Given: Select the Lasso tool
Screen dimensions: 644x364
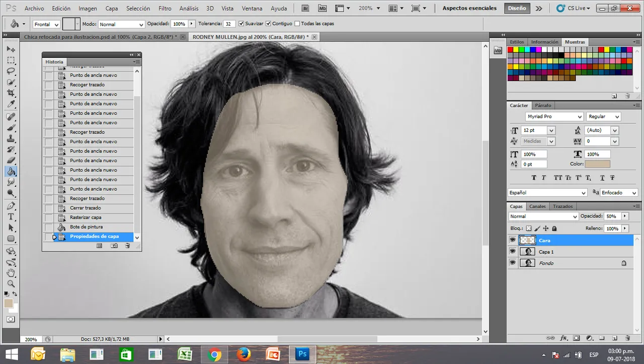Looking at the screenshot, I should tap(11, 71).
